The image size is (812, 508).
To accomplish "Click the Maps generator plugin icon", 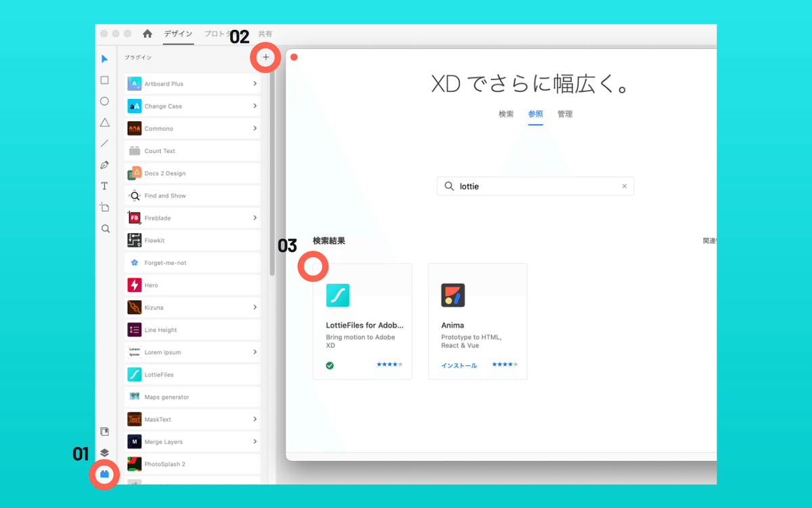I will [x=134, y=397].
